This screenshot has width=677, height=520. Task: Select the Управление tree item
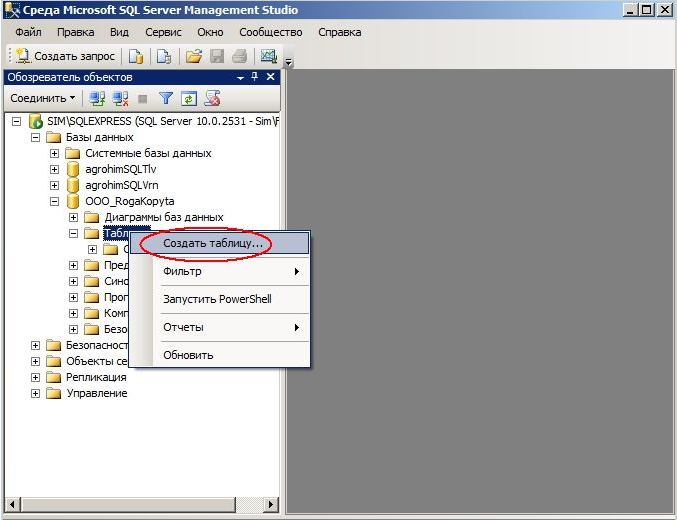97,393
